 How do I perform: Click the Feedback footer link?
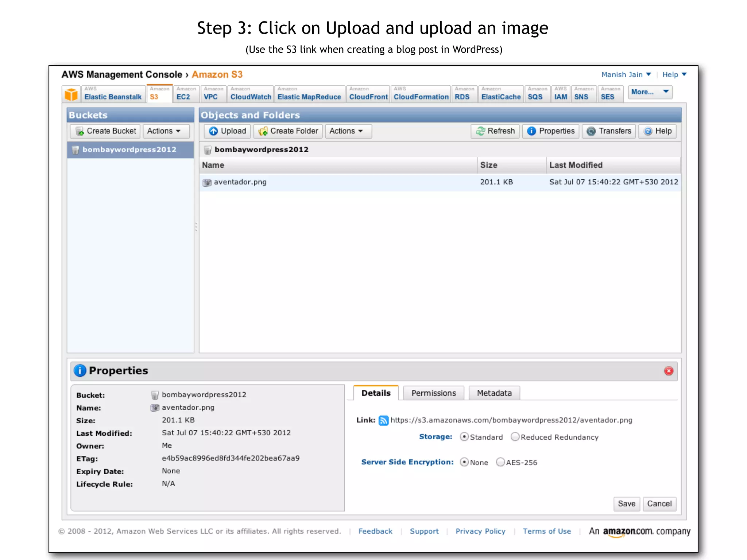375,531
